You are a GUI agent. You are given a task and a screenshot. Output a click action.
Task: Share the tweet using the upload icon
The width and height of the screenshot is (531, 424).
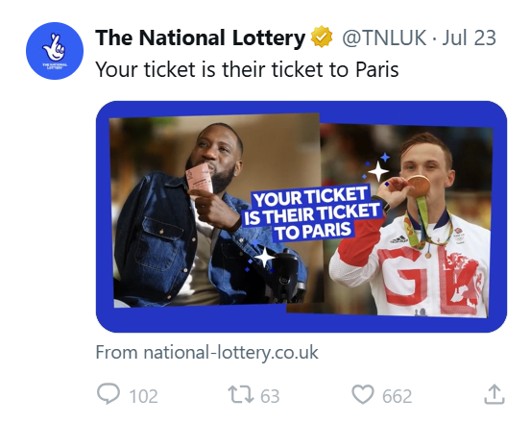(x=494, y=395)
